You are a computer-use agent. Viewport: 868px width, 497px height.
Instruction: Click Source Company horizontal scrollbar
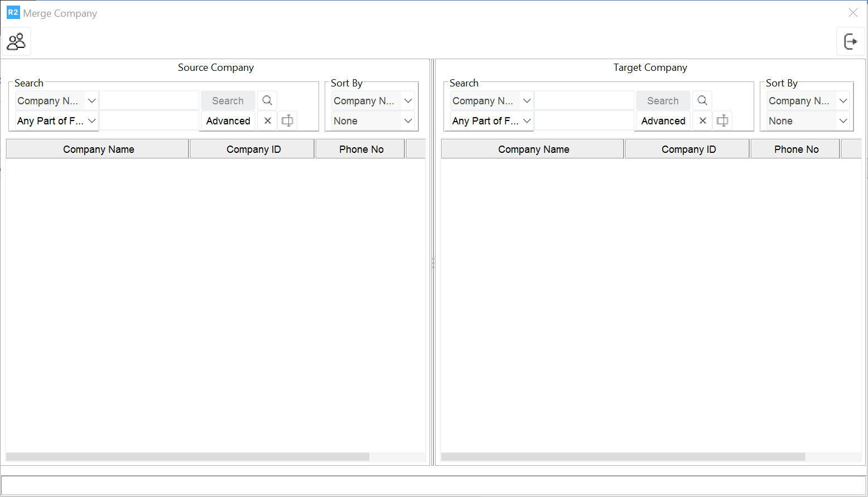pos(187,457)
